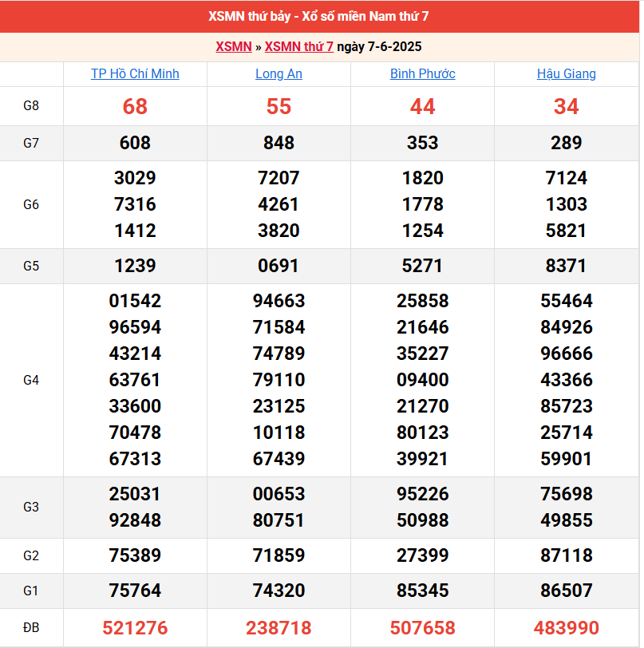Open the Hậu Giang province link
This screenshot has height=648, width=644.
[567, 74]
